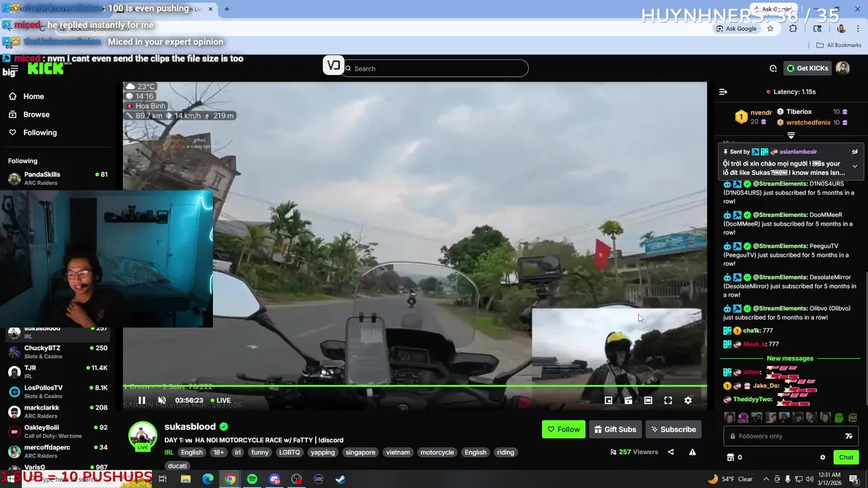The height and width of the screenshot is (488, 868).
Task: Open Steam from the taskbar
Action: [340, 479]
